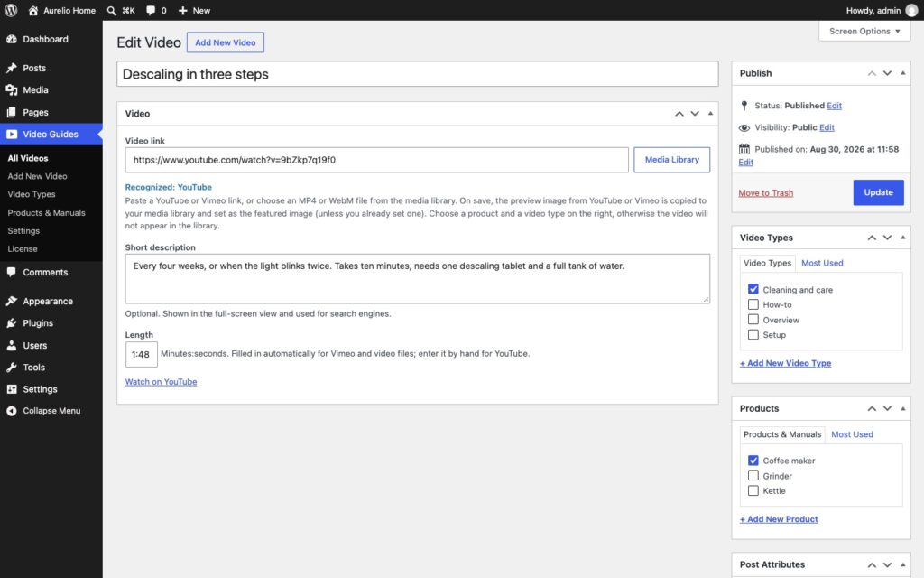924x578 pixels.
Task: Select the Products & Manuals tab
Action: [782, 434]
